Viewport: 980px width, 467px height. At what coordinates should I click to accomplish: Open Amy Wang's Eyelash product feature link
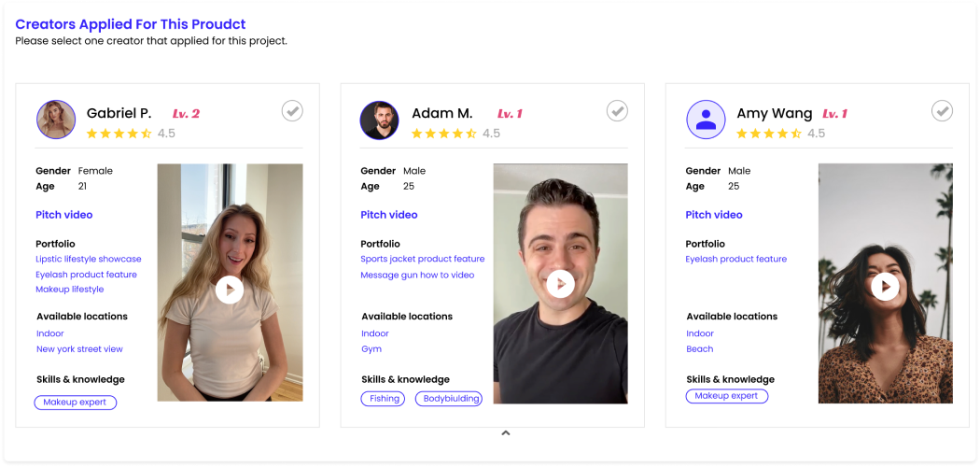coord(736,259)
